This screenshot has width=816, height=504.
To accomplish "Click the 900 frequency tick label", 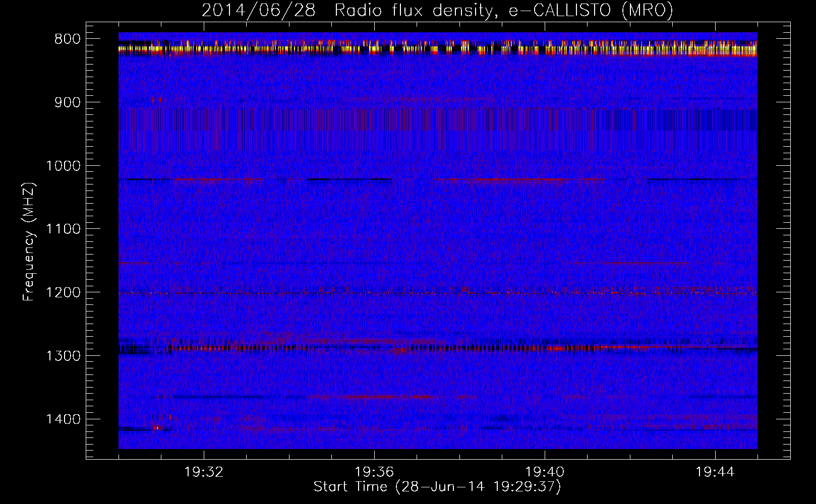I will pos(67,103).
